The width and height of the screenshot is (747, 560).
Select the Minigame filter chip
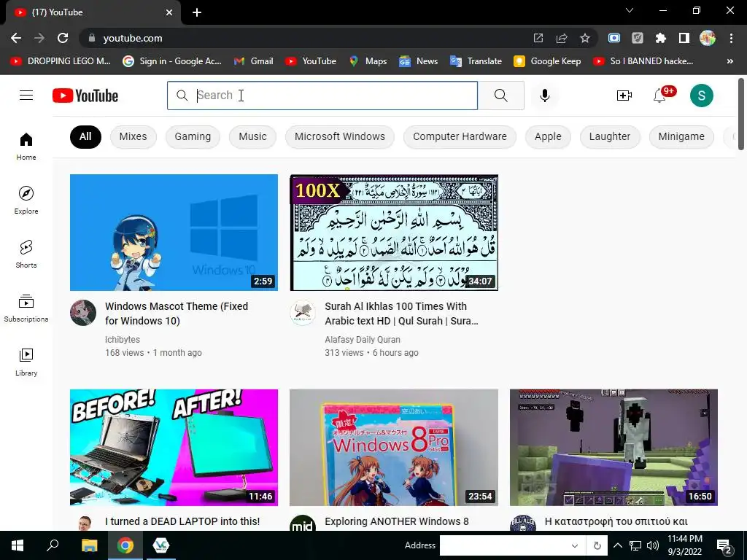pyautogui.click(x=681, y=136)
